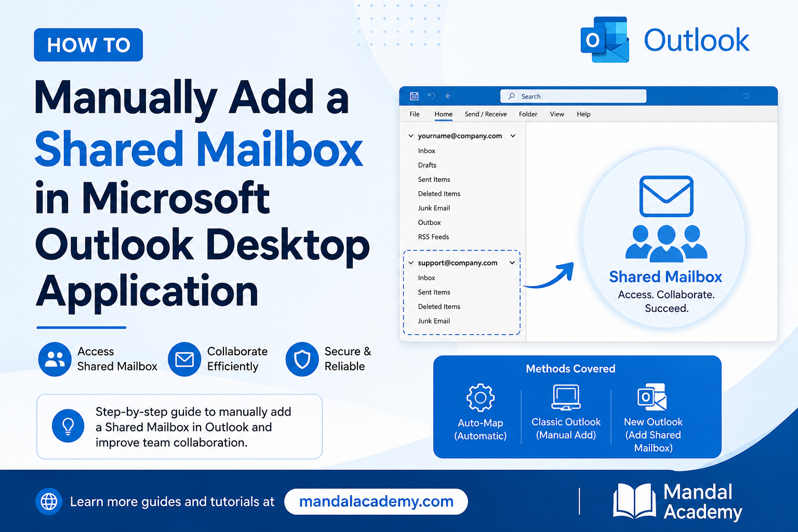Open the File menu
This screenshot has height=532, width=798.
tap(415, 114)
